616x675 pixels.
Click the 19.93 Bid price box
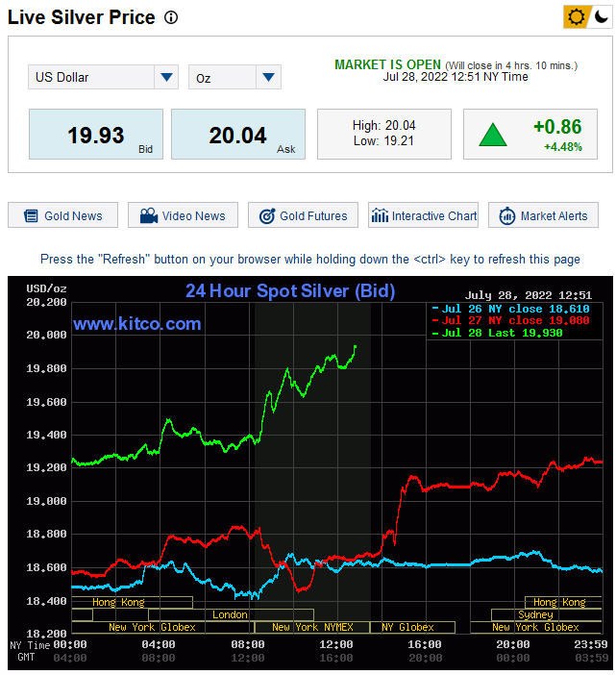[x=96, y=135]
